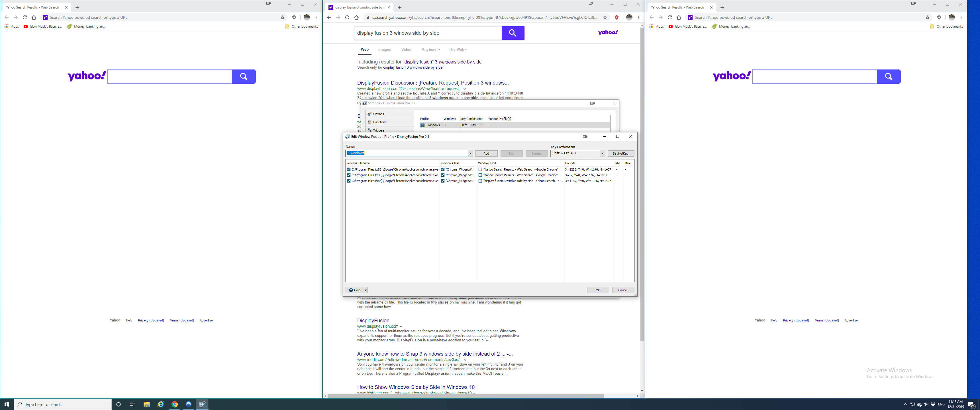The width and height of the screenshot is (980, 410).
Task: Expand the Anytime filter dropdown
Action: coord(430,50)
